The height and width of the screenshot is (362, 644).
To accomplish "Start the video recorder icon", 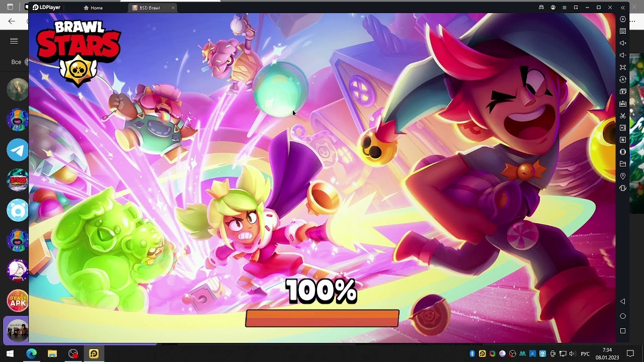I will [x=623, y=128].
